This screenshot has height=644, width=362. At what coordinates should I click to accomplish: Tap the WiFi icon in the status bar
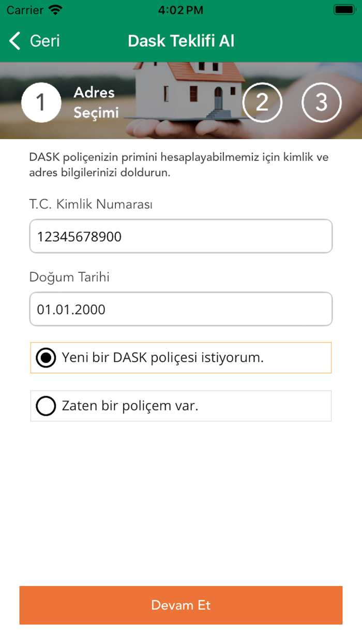click(x=54, y=9)
